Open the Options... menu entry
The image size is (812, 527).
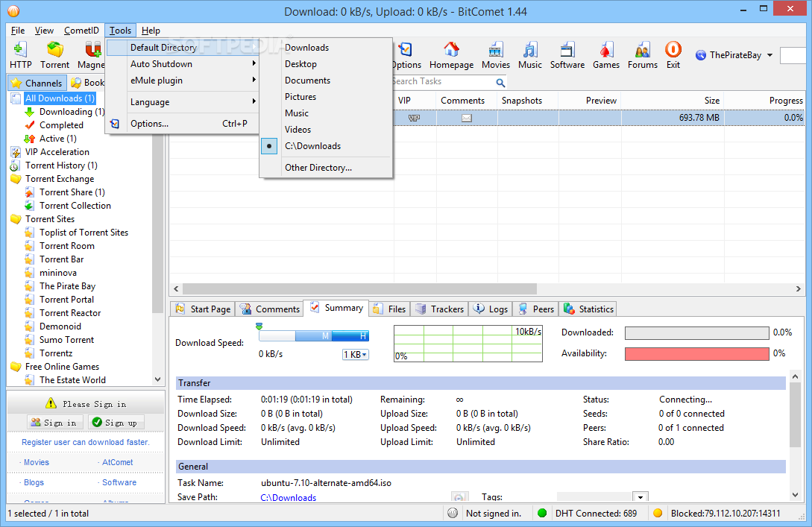pyautogui.click(x=182, y=124)
